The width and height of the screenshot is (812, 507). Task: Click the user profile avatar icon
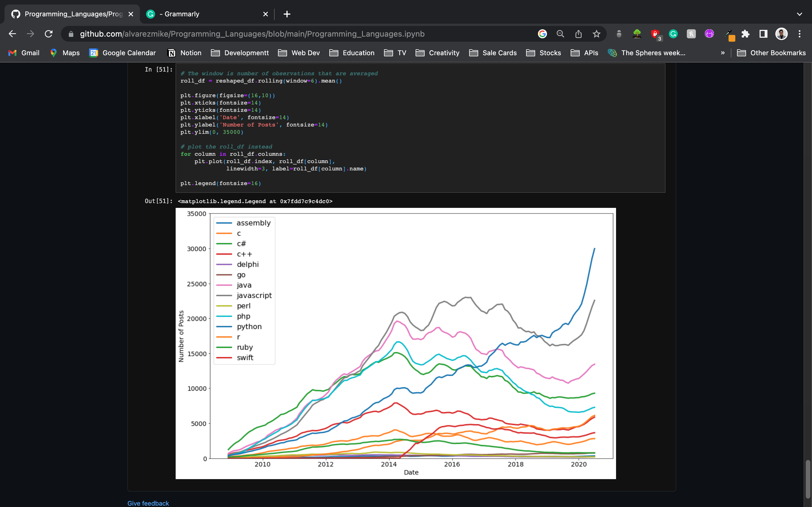pos(782,34)
